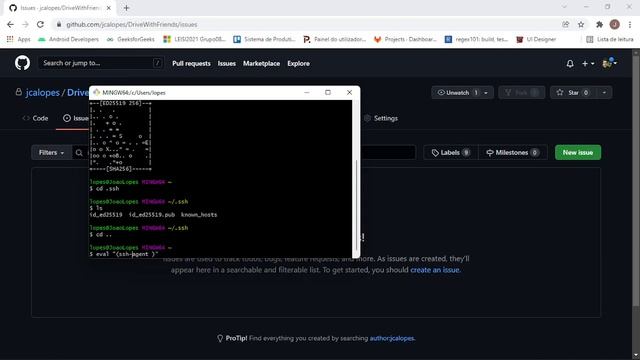Switch to the repository Settings tab

tap(381, 118)
